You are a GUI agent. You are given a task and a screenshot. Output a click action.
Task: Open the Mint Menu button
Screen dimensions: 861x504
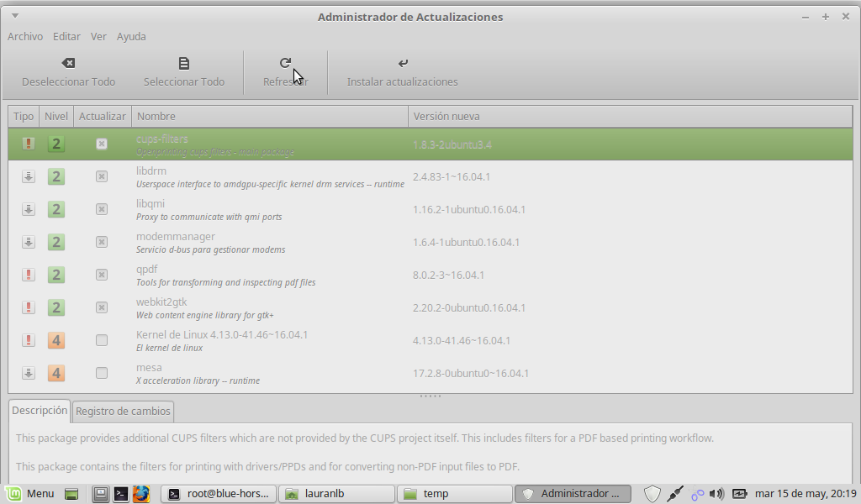pyautogui.click(x=30, y=494)
